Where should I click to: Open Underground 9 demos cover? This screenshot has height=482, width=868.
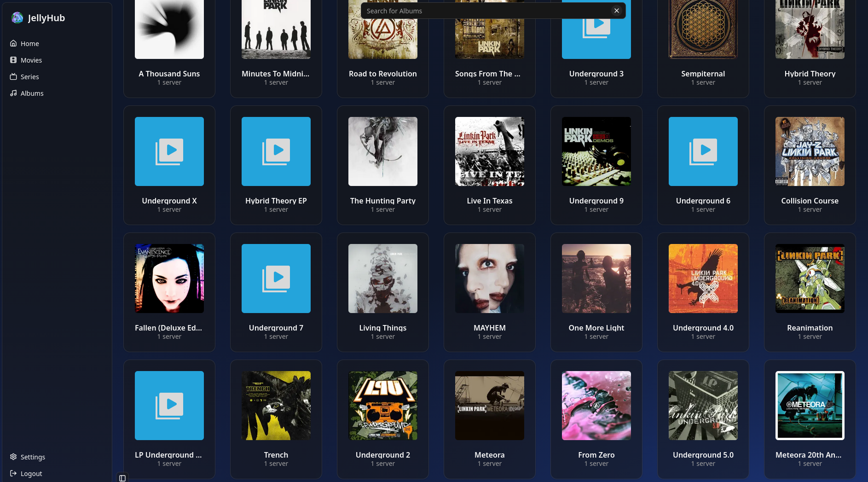596,151
